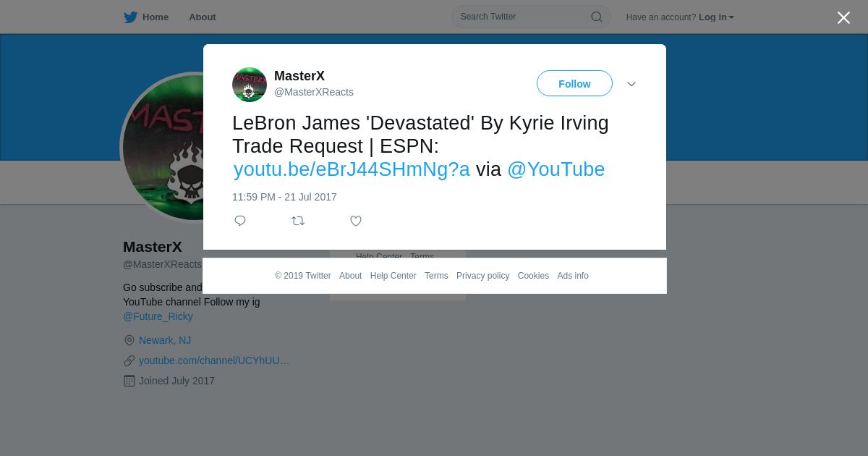Screen dimensions: 868x456
Task: Click the calendar icon beside join date
Action: [x=129, y=381]
